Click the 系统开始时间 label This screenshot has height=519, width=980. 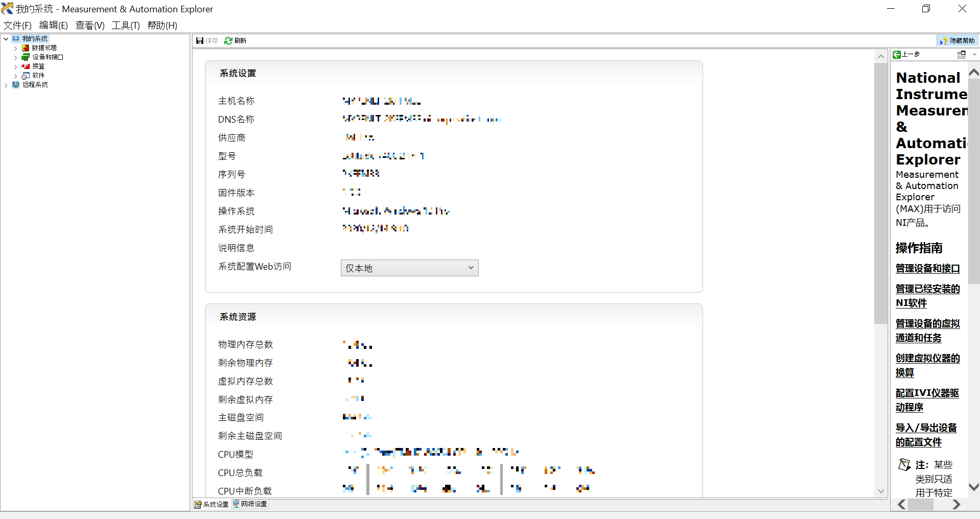tap(245, 230)
